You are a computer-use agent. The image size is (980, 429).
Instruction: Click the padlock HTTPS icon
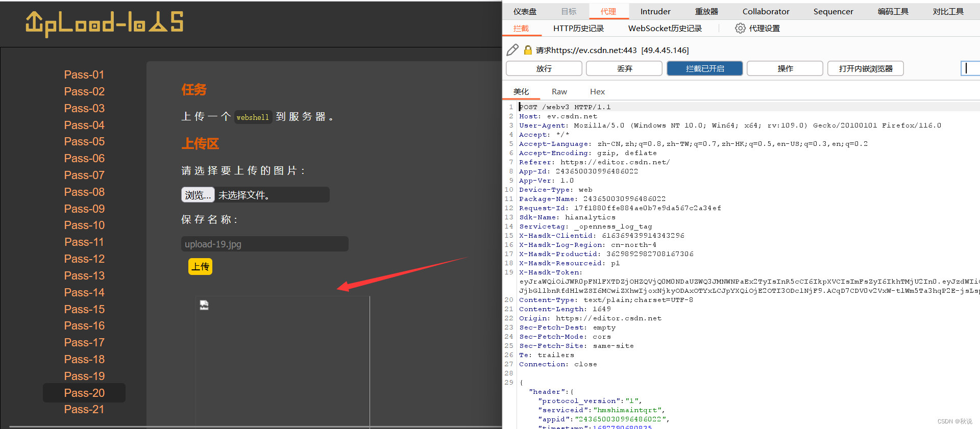pos(528,50)
